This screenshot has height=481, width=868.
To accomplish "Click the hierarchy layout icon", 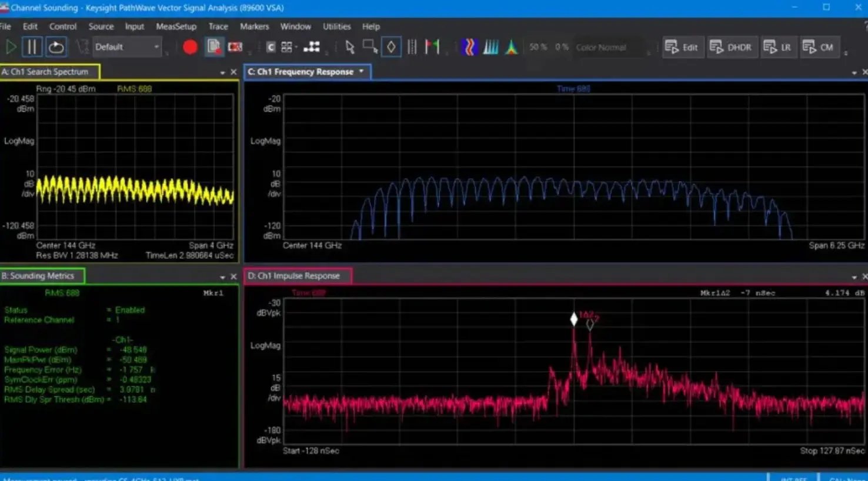I will click(x=312, y=47).
